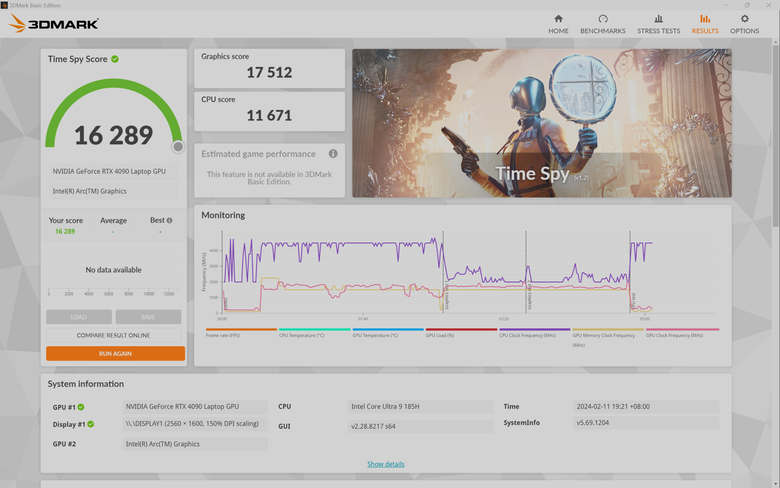Open the Home section icon

(558, 19)
